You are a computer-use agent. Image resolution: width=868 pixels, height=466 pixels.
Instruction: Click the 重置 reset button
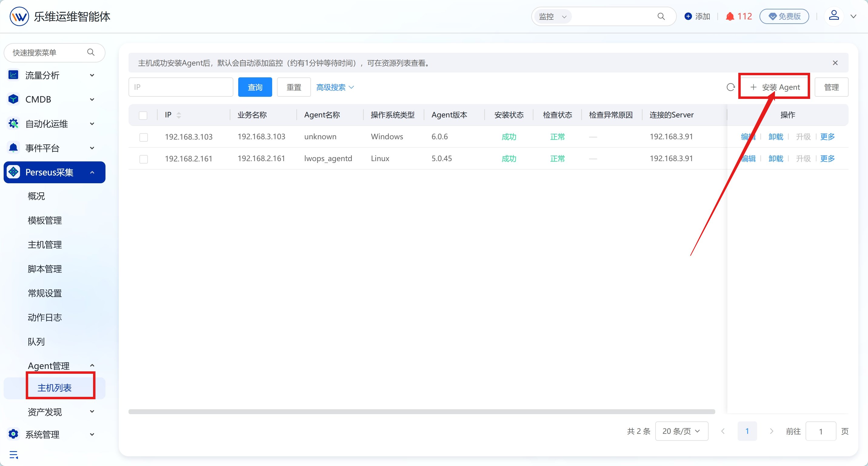294,87
